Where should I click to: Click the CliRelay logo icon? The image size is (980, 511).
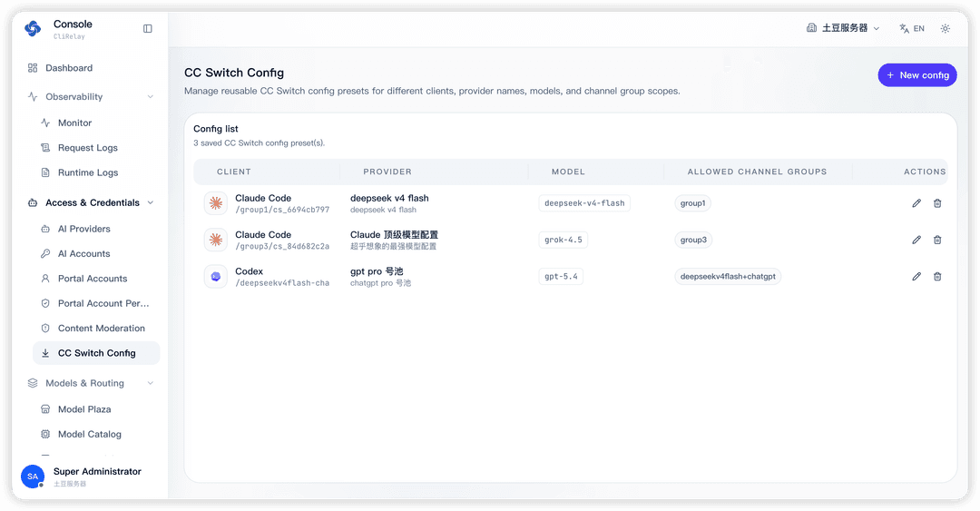coord(33,29)
